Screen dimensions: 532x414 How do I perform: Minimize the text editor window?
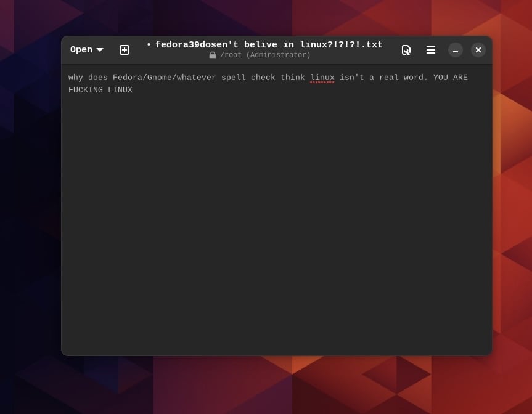[x=455, y=50]
